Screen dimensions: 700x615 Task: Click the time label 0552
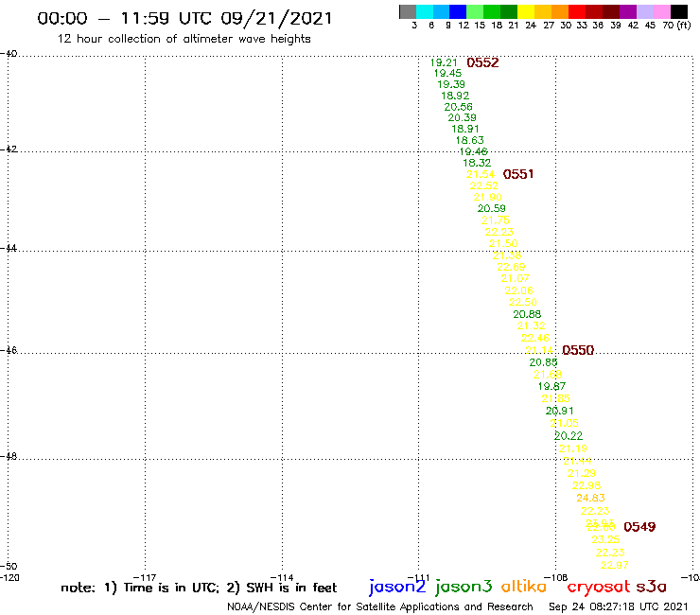point(482,62)
